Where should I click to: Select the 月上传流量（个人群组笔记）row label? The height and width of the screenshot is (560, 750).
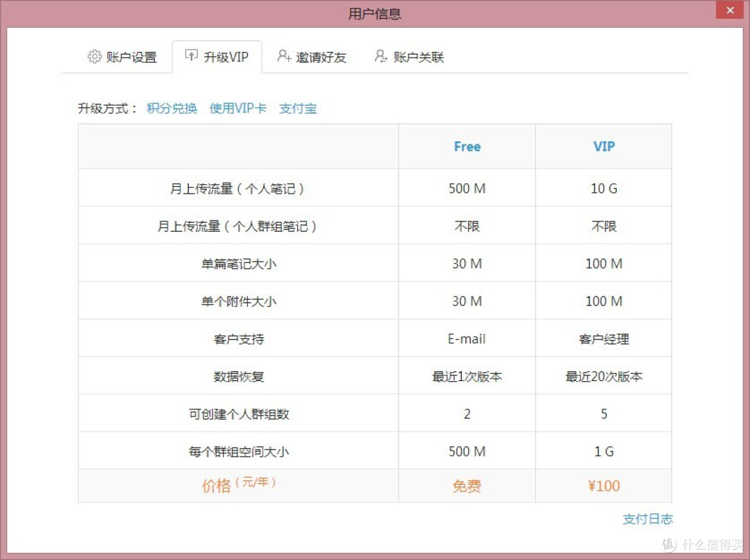pos(237,226)
